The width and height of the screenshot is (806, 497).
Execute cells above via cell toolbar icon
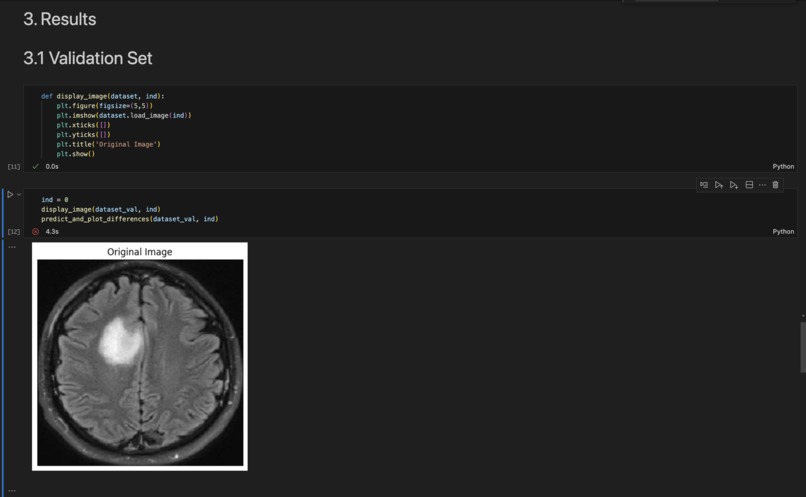pos(719,185)
